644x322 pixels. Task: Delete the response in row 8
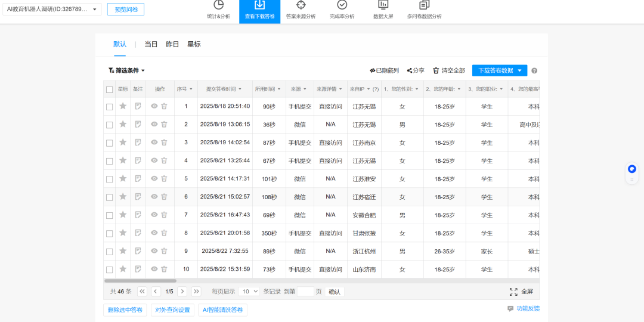coord(165,233)
